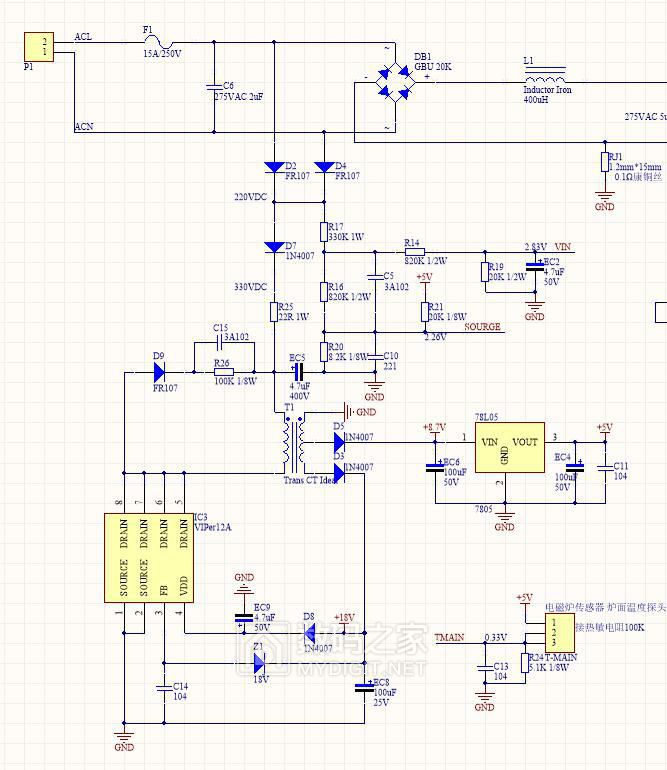667x770 pixels.
Task: Select the SOURGE net label
Action: pos(482,326)
